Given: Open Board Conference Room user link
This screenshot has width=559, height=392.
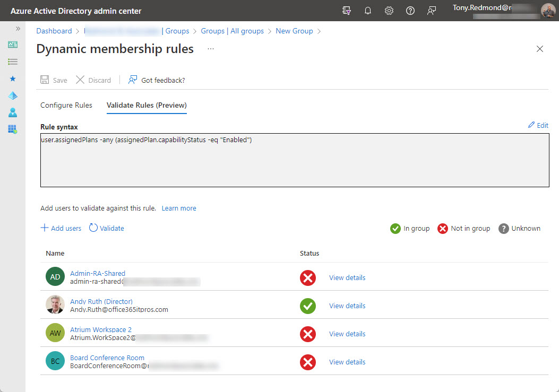Looking at the screenshot, I should coord(107,358).
